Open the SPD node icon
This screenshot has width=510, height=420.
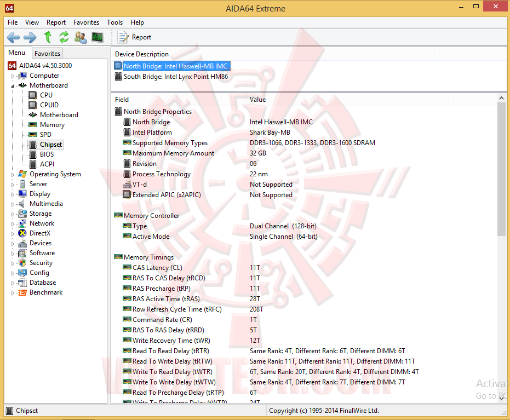click(x=32, y=134)
